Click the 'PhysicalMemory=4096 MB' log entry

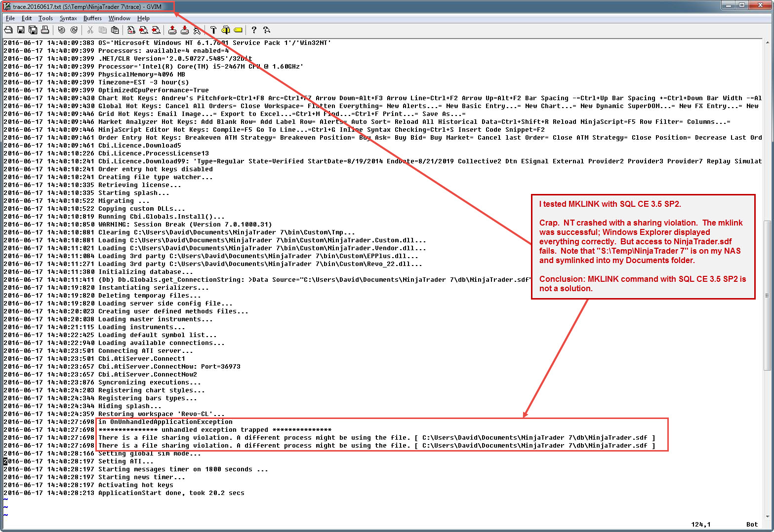click(94, 75)
